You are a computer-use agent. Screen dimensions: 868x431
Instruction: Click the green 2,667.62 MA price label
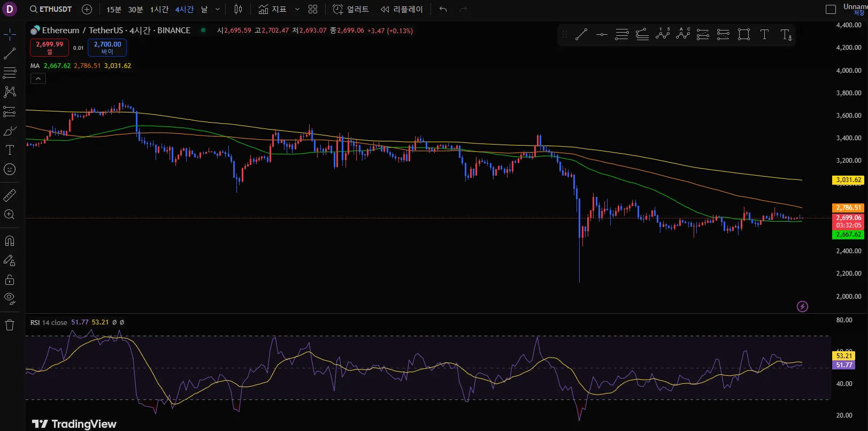849,235
